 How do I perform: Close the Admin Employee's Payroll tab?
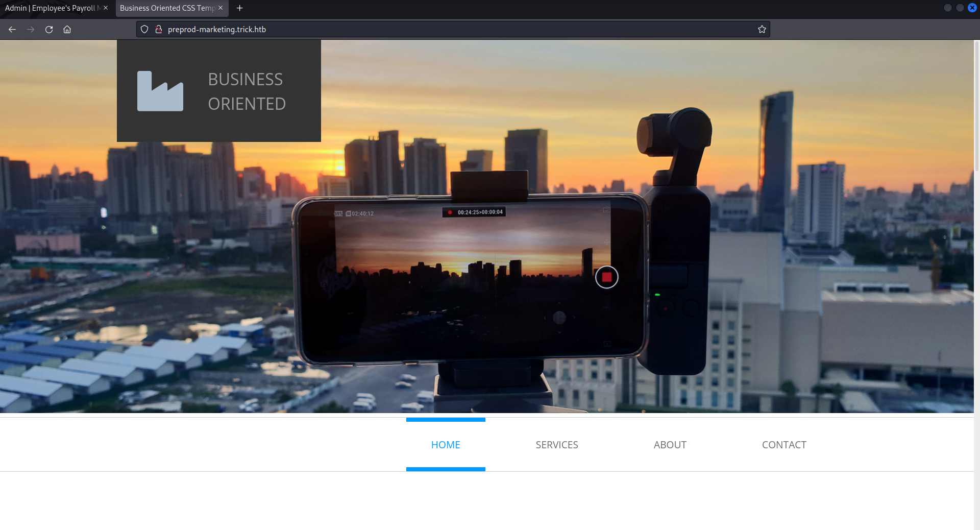coord(106,8)
